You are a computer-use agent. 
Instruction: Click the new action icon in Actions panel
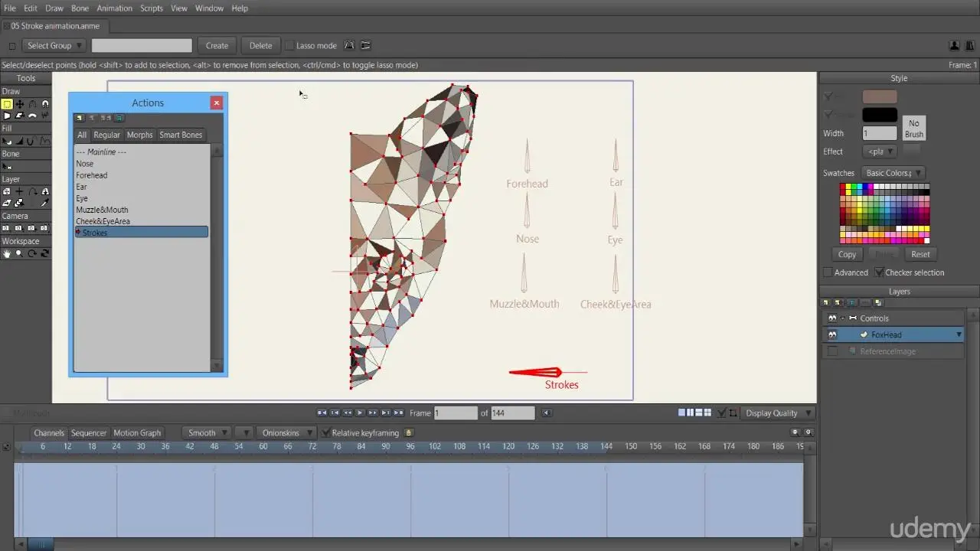point(80,118)
